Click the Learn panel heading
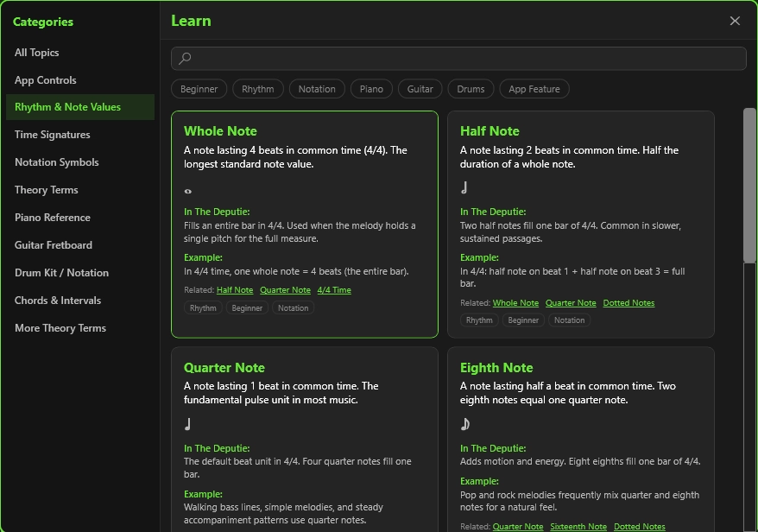The image size is (758, 532). pos(191,21)
